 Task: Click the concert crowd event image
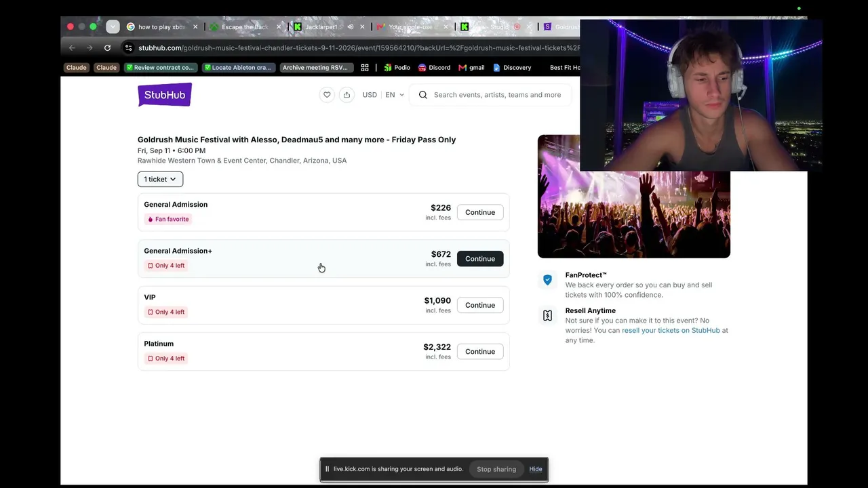[634, 197]
